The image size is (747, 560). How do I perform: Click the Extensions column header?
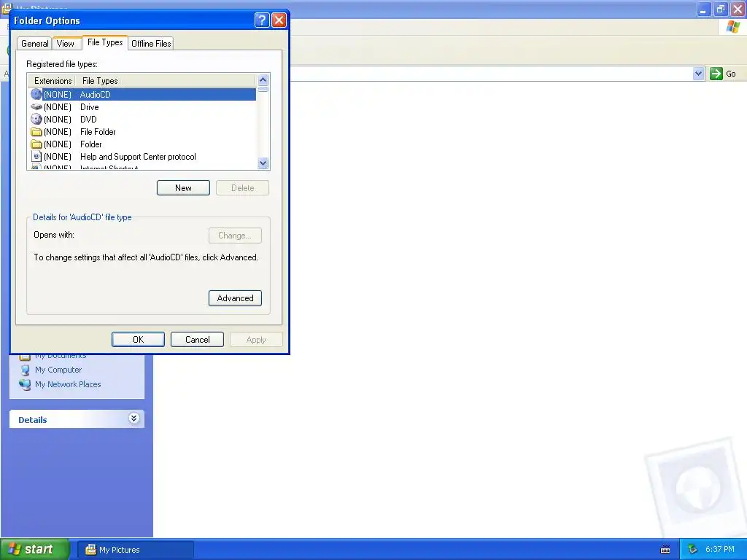[x=53, y=80]
